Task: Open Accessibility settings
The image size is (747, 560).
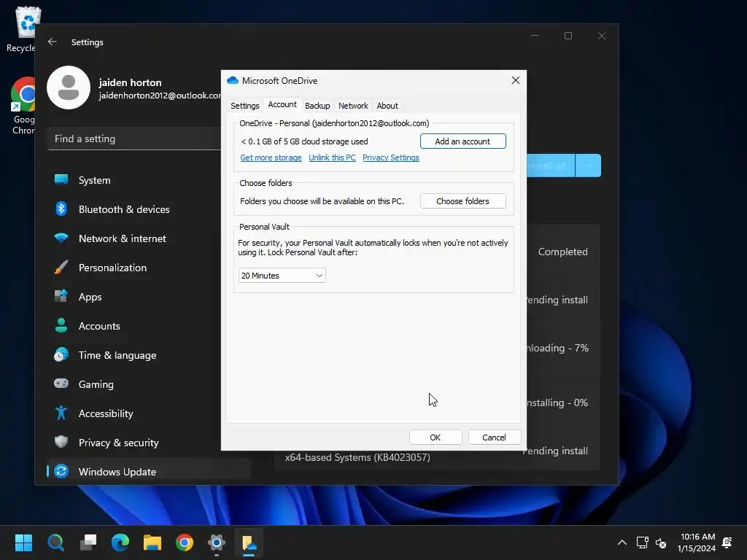Action: pyautogui.click(x=149, y=413)
